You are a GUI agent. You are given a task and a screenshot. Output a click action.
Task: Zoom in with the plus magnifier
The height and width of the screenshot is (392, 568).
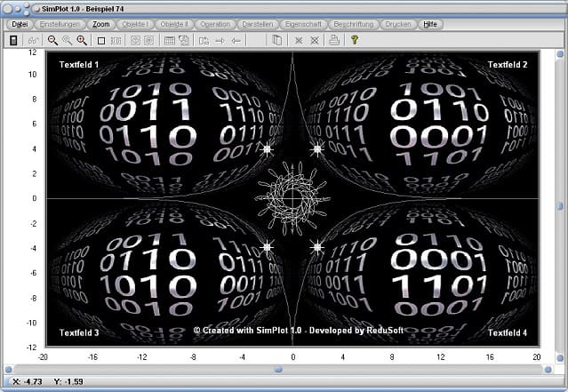click(x=82, y=40)
